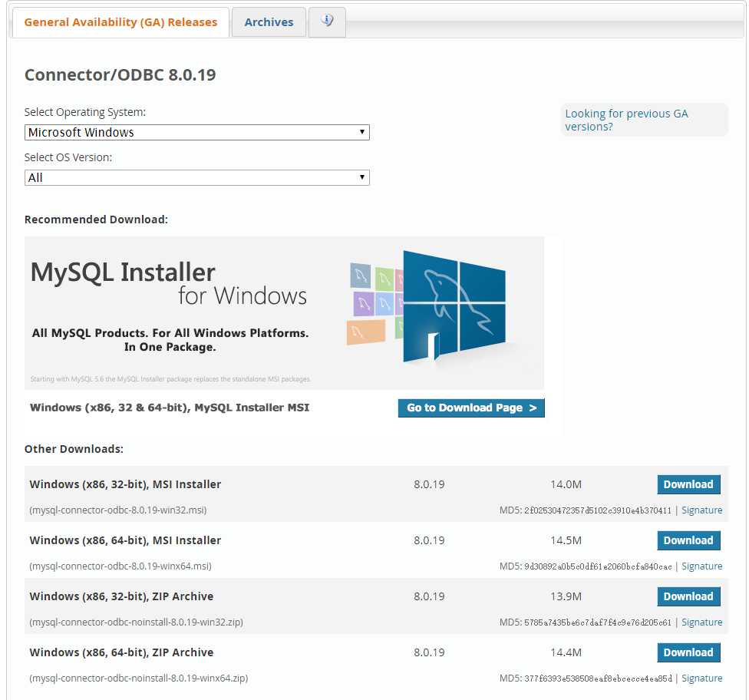The height and width of the screenshot is (700, 749).
Task: Expand the Select OS Version dropdown
Action: (x=196, y=178)
